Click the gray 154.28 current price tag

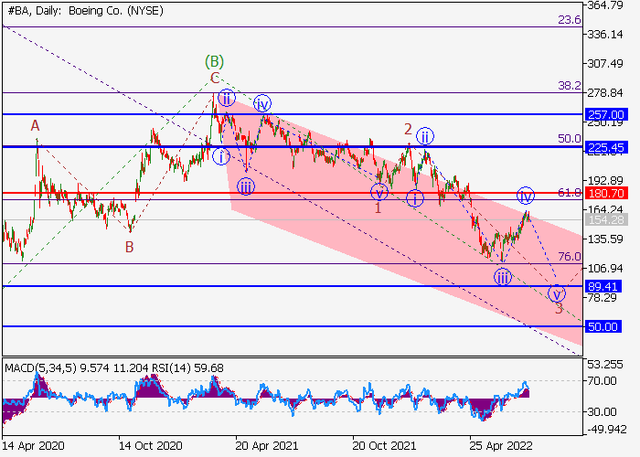[x=606, y=220]
